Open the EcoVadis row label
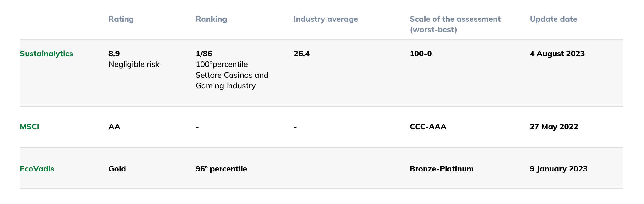The height and width of the screenshot is (204, 644). point(37,169)
